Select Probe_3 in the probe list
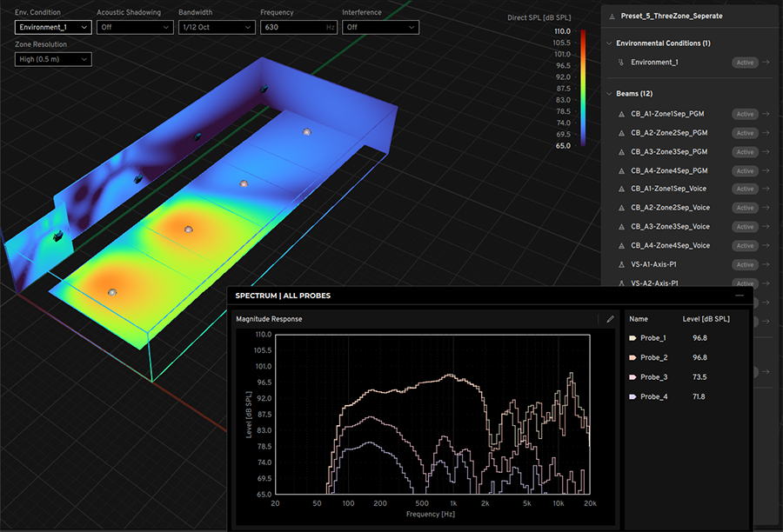 click(x=653, y=377)
